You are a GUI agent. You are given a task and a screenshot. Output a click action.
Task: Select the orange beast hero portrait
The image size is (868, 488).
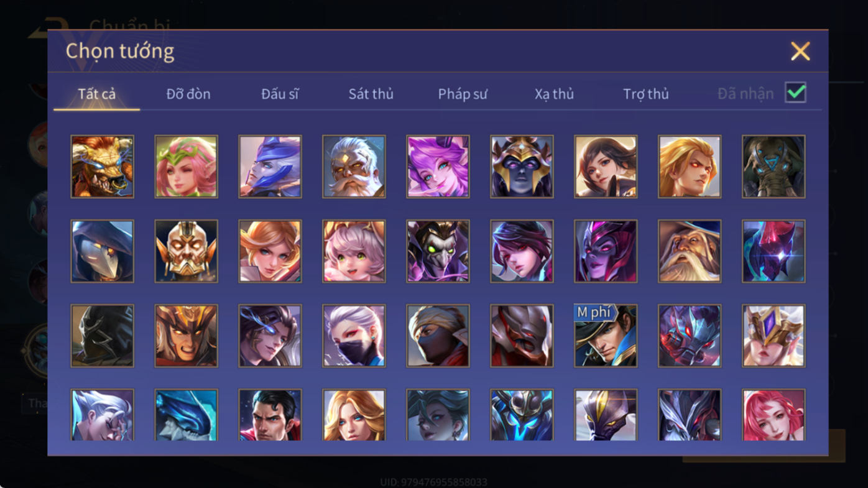point(102,167)
